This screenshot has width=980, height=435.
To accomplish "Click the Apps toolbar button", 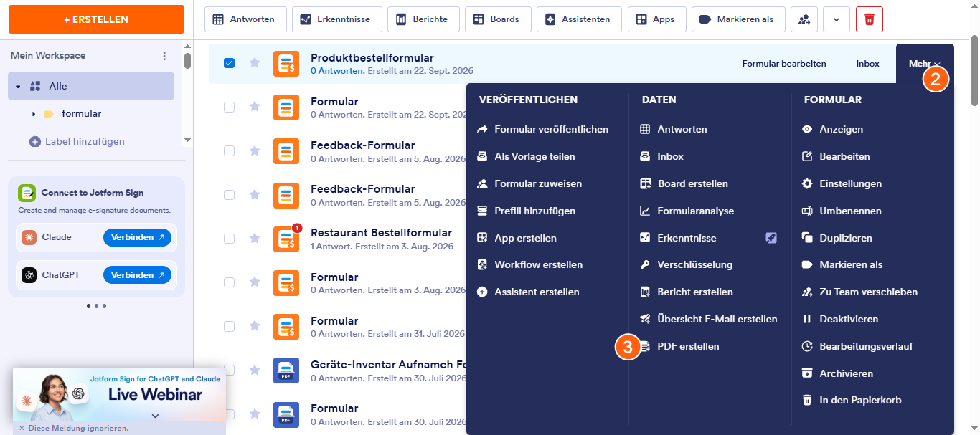I will tap(656, 19).
